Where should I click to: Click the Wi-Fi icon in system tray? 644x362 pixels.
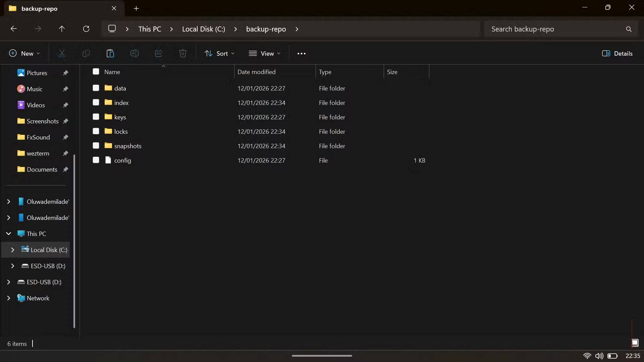pos(587,356)
